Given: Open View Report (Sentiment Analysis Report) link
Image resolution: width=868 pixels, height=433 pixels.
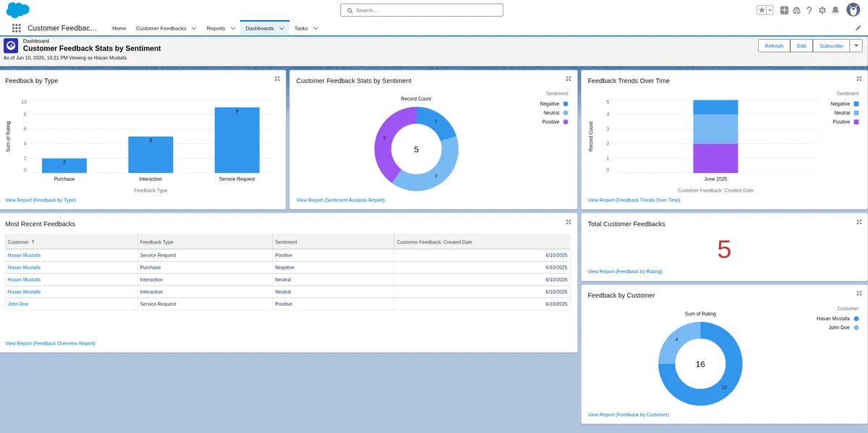Looking at the screenshot, I should tap(341, 200).
